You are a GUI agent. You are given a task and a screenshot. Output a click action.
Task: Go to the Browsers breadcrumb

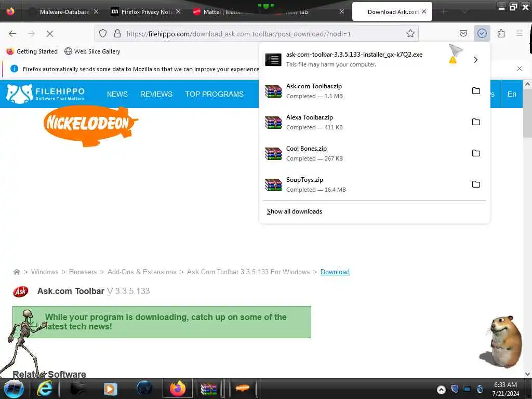[83, 272]
